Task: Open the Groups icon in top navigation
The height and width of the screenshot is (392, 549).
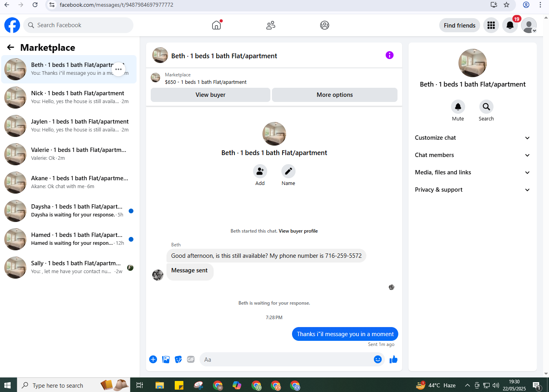Action: (x=325, y=25)
